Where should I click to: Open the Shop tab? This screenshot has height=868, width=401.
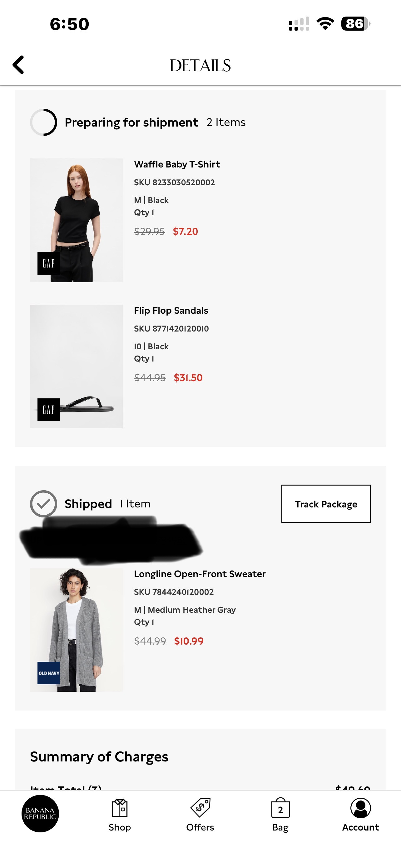(120, 815)
